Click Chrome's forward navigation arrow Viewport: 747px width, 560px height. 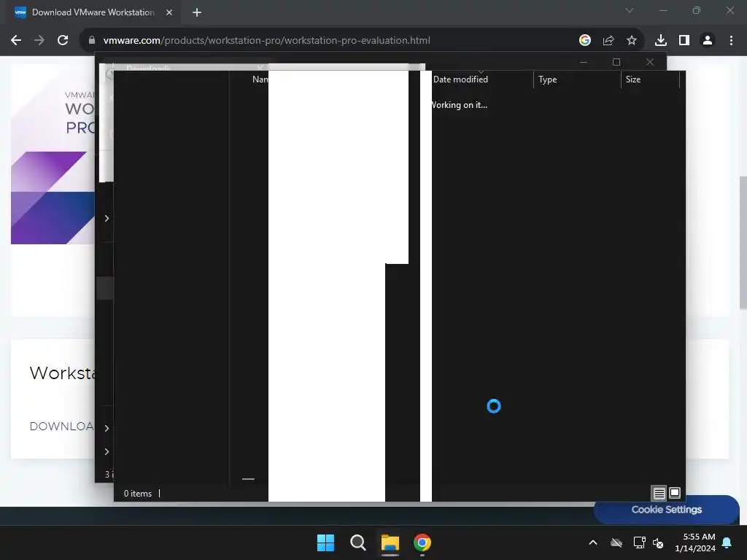tap(39, 41)
